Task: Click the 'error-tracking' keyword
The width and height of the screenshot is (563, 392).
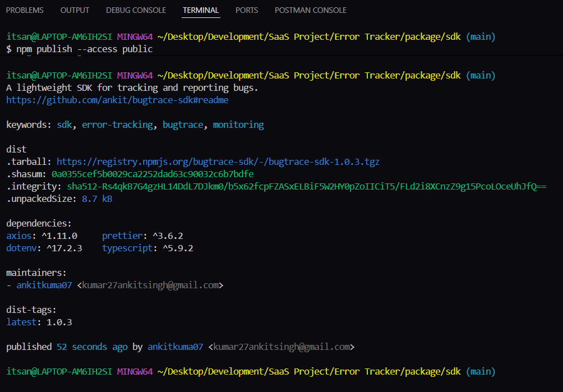Action: [117, 125]
